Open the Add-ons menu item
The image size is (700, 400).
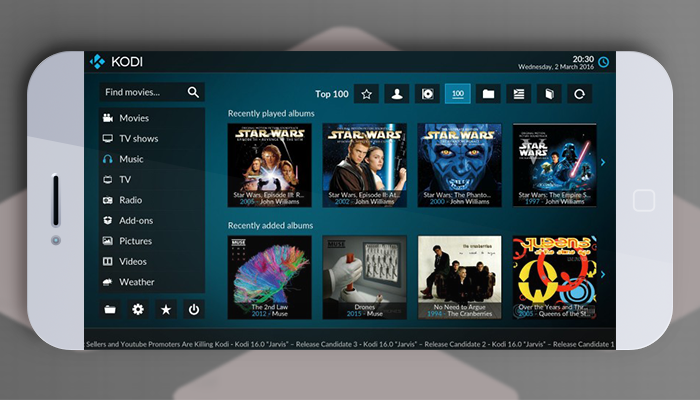[x=152, y=221]
